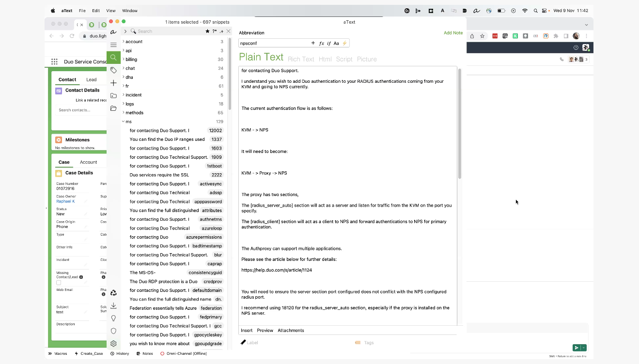The image size is (639, 364).
Task: Collapse the ms snippet group
Action: coord(124,121)
